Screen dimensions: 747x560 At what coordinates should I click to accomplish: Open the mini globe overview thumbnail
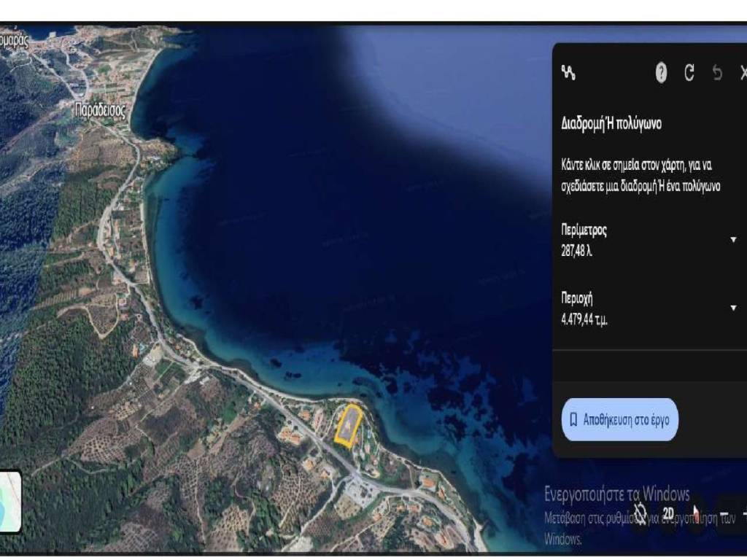coord(10,500)
